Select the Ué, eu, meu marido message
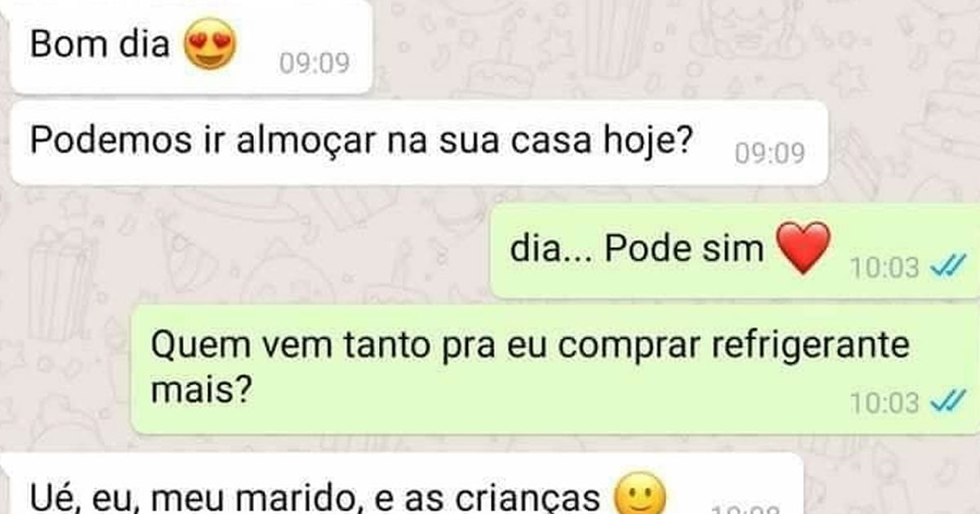The width and height of the screenshot is (980, 514). click(x=402, y=485)
